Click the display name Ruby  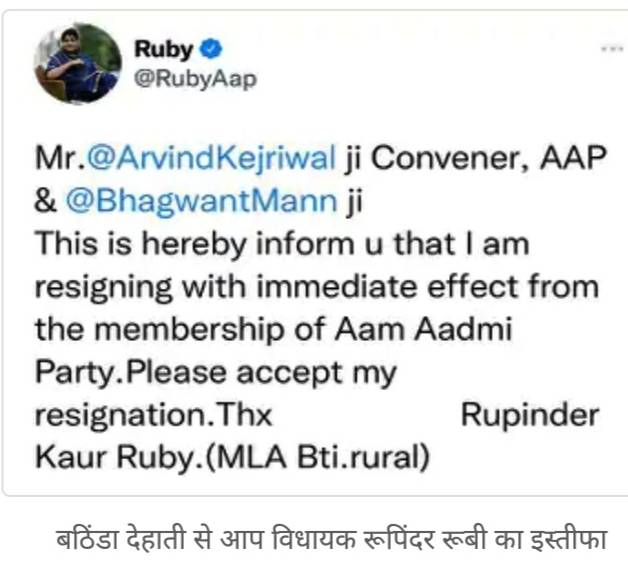pyautogui.click(x=163, y=49)
